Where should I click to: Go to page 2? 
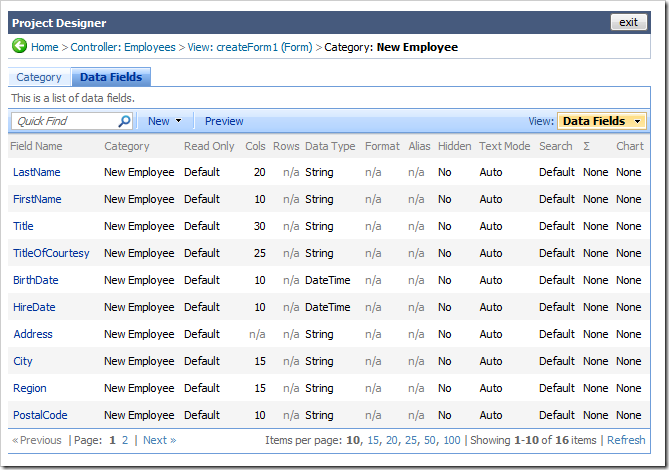(125, 440)
